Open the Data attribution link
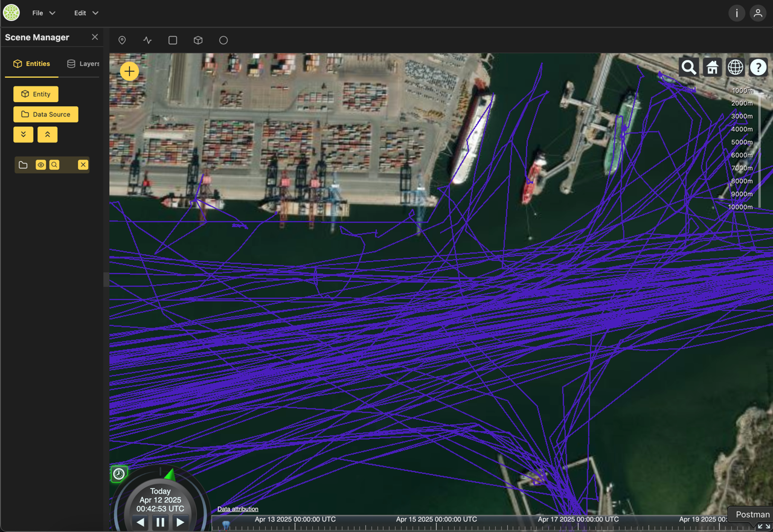Screen dimensions: 773x532 [x=237, y=509]
